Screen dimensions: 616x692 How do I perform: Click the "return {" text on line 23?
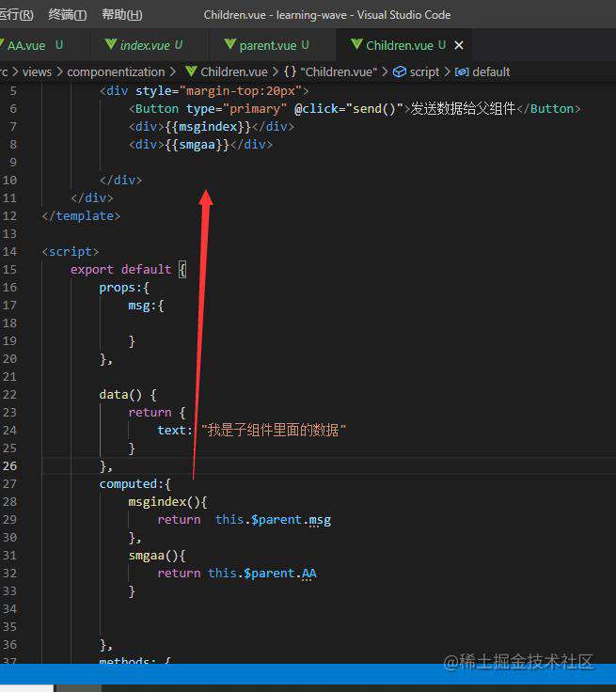point(157,412)
